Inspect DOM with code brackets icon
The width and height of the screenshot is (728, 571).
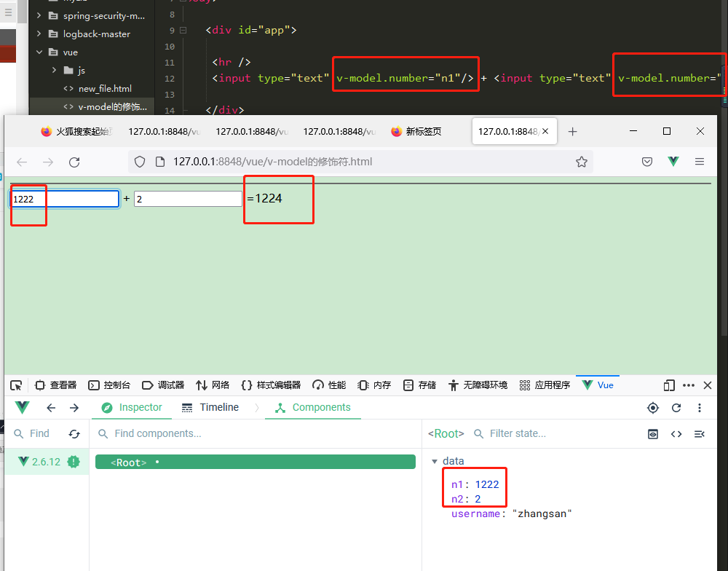tap(676, 434)
